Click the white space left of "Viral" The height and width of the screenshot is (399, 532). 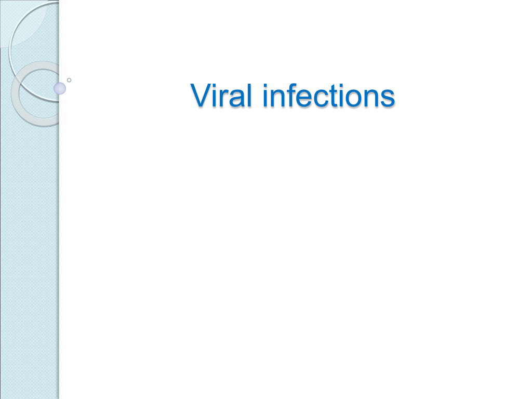pyautogui.click(x=129, y=96)
